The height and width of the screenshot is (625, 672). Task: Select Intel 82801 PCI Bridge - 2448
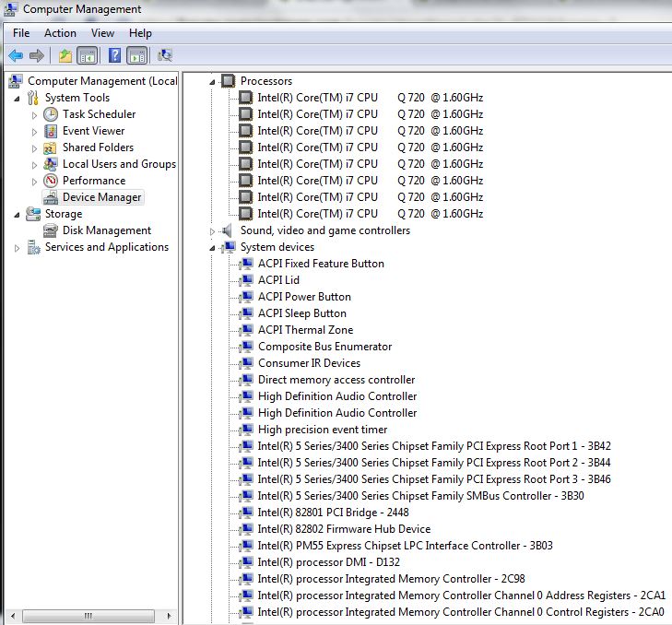click(x=333, y=513)
